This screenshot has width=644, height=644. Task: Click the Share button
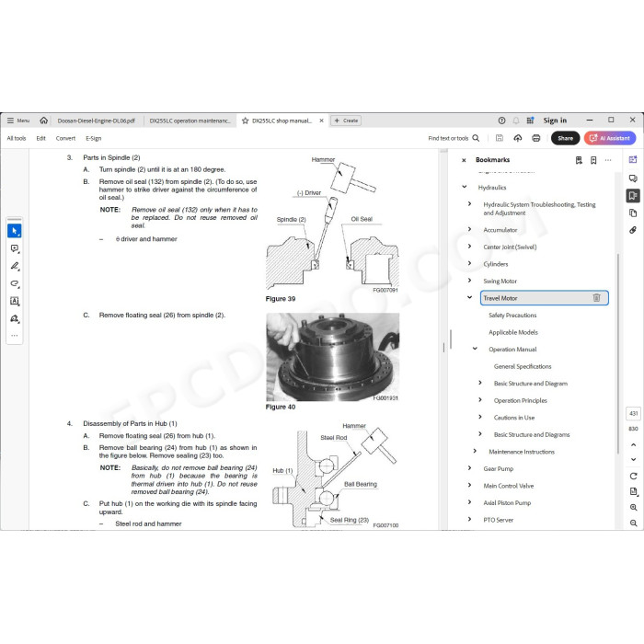tap(565, 138)
